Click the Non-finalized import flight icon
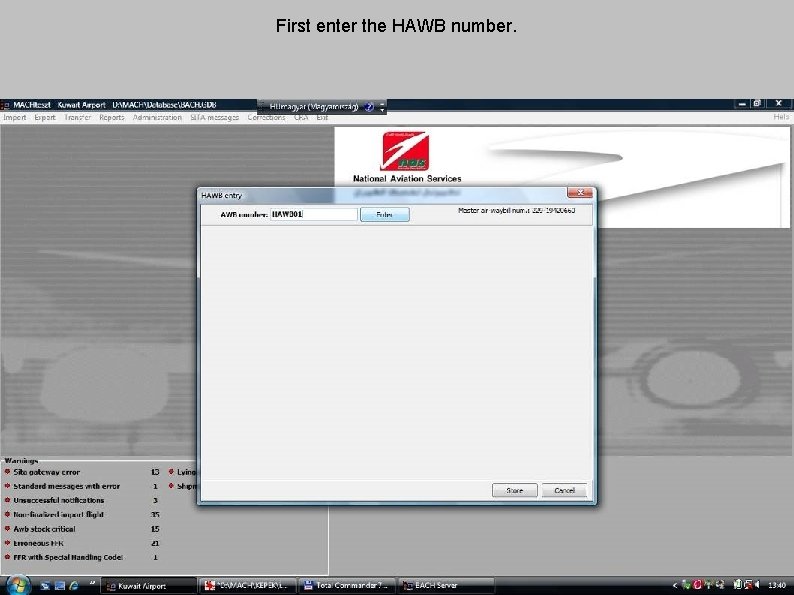The width and height of the screenshot is (794, 595). (x=8, y=514)
